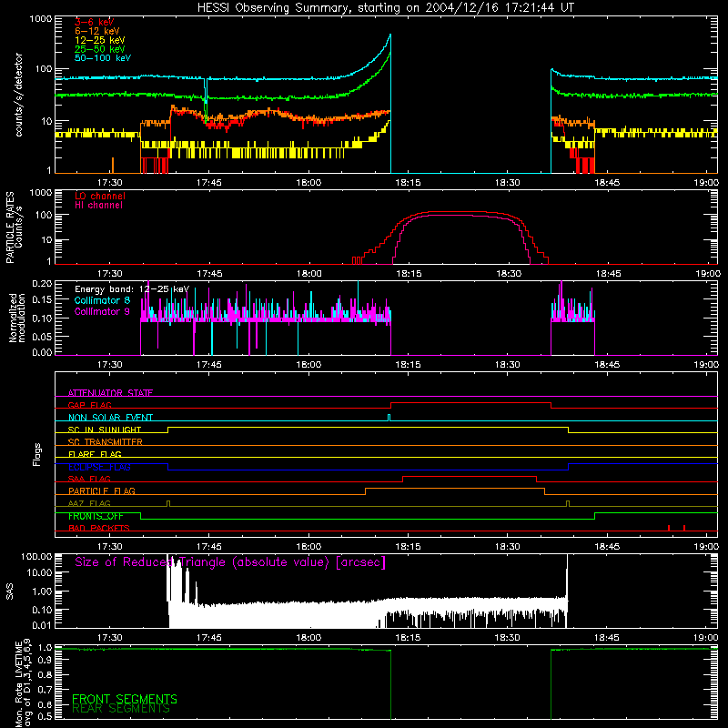Select the NON SOLAR EVENT flag label

tap(110, 418)
